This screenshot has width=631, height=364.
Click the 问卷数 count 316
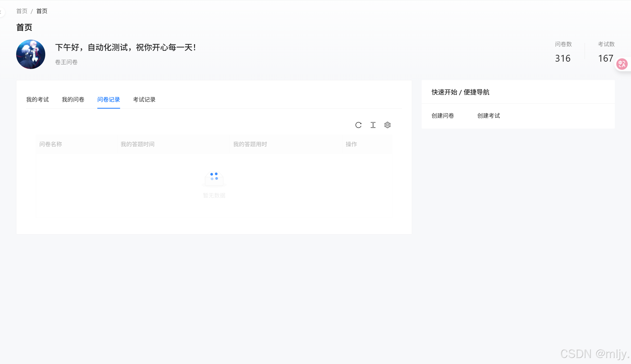[x=563, y=58]
